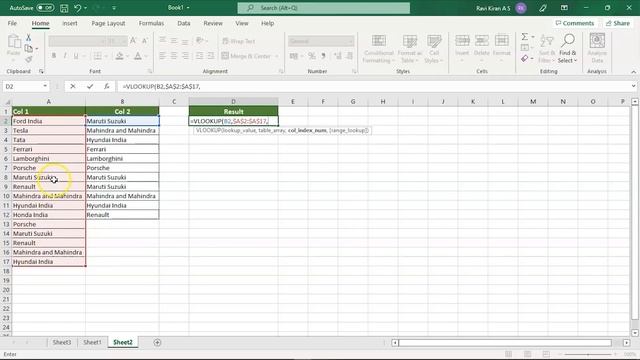Select cell A3 containing Tesla
Screen dimensions: 640x360
tap(49, 130)
